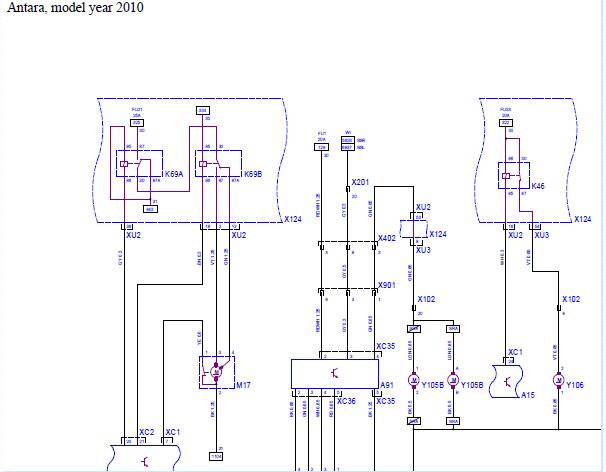Click the Y105B label nearest the A91 module
This screenshot has width=606, height=472.
(x=433, y=385)
